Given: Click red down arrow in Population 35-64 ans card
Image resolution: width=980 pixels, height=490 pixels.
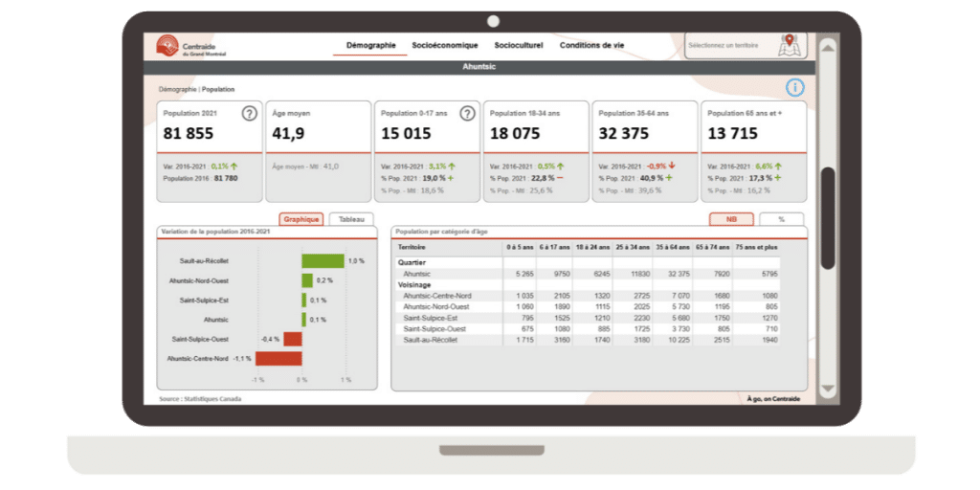Looking at the screenshot, I should pos(672,166).
